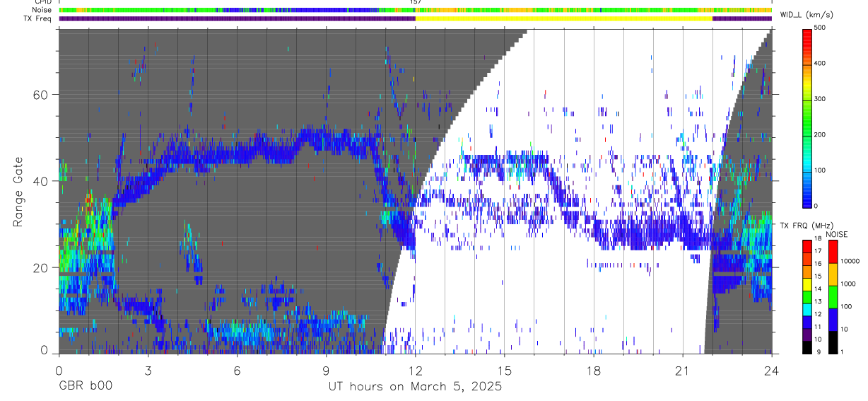The image size is (868, 401).
Task: Select the 'TX Freq' row label at top
Action: 37,18
